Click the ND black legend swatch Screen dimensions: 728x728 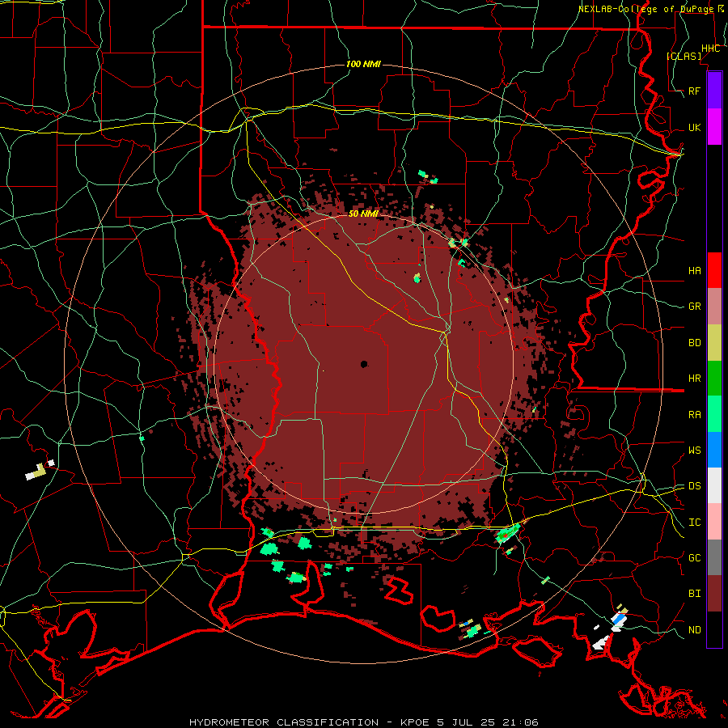[x=714, y=629]
